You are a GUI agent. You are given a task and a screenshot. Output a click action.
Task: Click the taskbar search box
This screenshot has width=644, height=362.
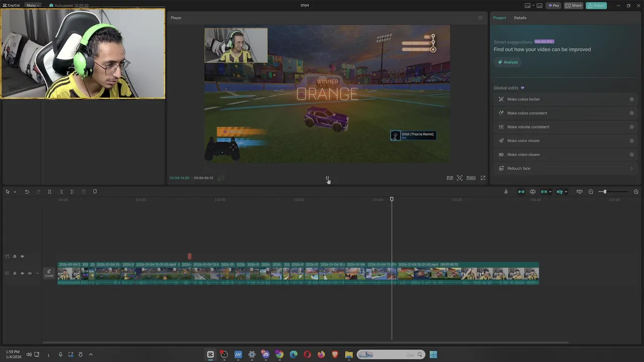[x=391, y=354]
